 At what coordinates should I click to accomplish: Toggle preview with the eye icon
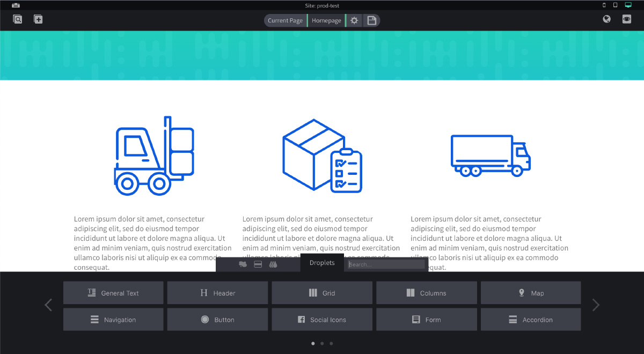[626, 19]
